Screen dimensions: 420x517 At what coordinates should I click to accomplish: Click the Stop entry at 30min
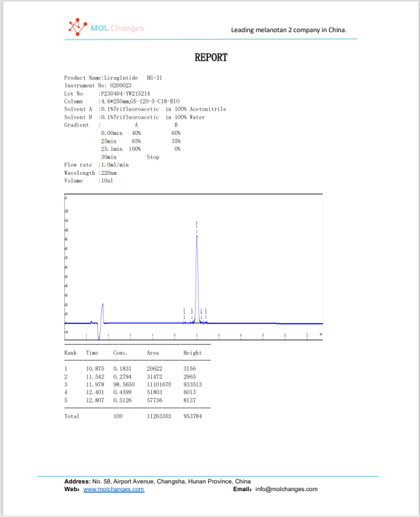click(153, 157)
